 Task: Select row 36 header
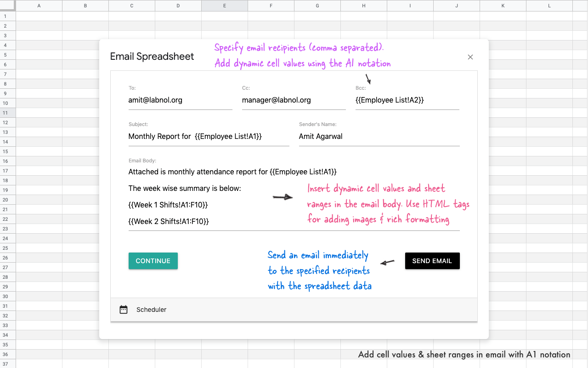point(8,354)
